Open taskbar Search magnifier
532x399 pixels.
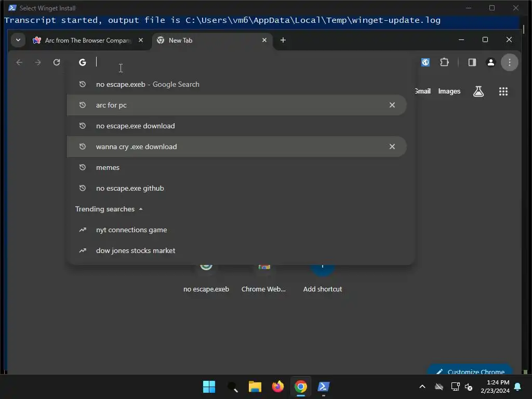(232, 387)
